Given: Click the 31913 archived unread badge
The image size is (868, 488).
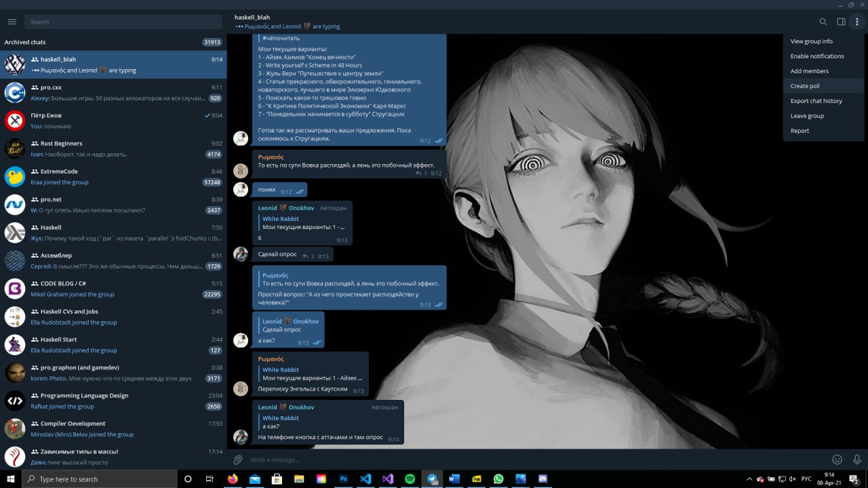Looking at the screenshot, I should [212, 42].
